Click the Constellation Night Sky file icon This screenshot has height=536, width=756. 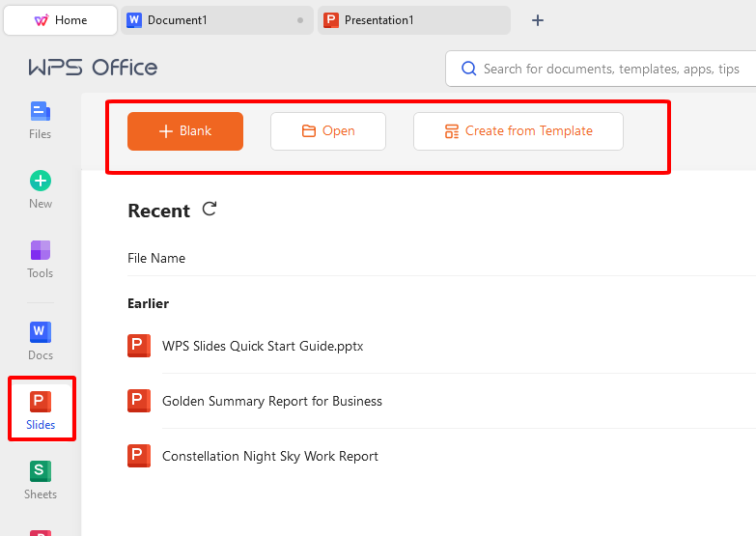click(x=139, y=456)
